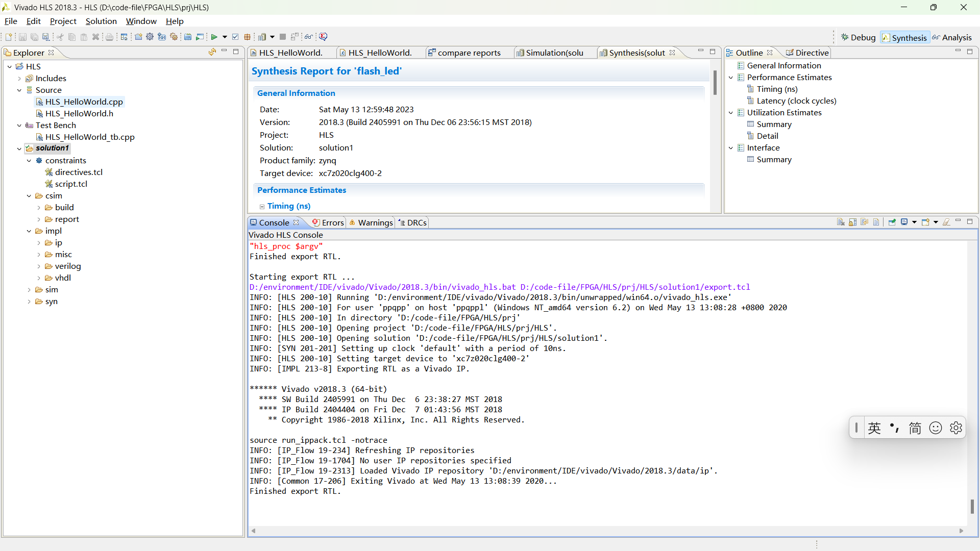Switch to Analysis perspective
Screen dimensions: 980x551
pyautogui.click(x=952, y=37)
